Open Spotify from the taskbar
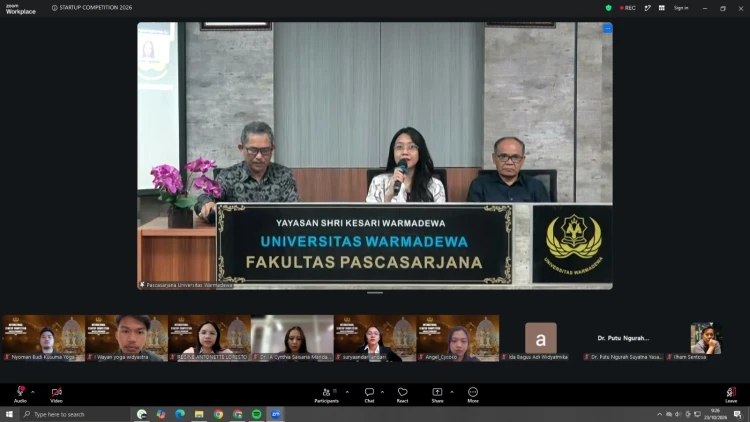Screen dimensions: 750x422 point(256,414)
